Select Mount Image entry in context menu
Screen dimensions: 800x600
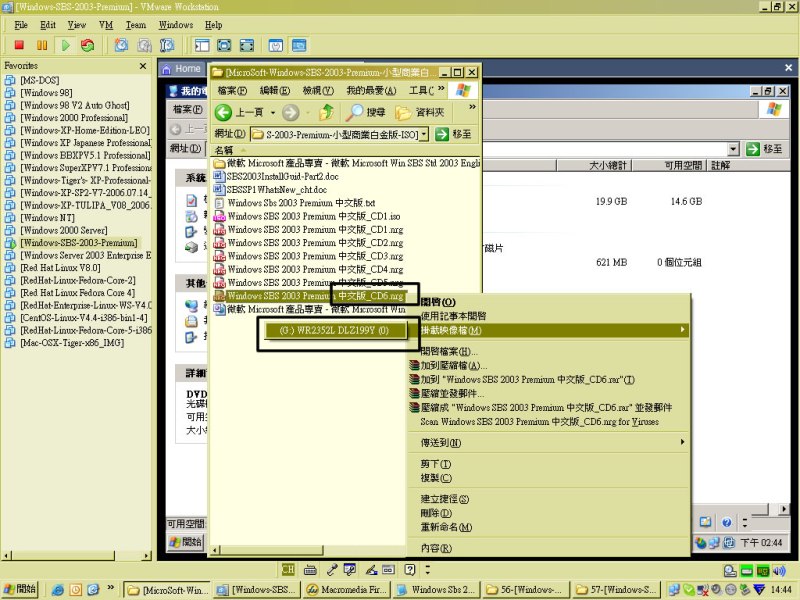pyautogui.click(x=549, y=331)
